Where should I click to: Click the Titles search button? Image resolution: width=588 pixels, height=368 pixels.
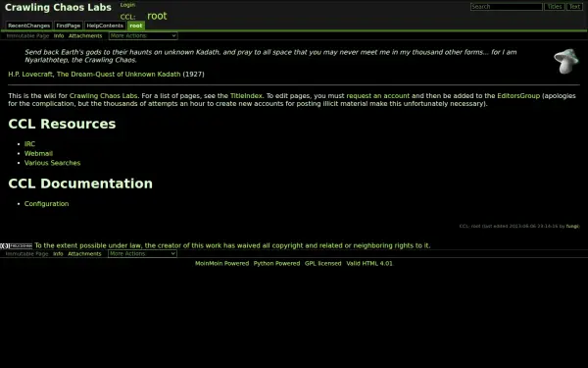(x=555, y=7)
